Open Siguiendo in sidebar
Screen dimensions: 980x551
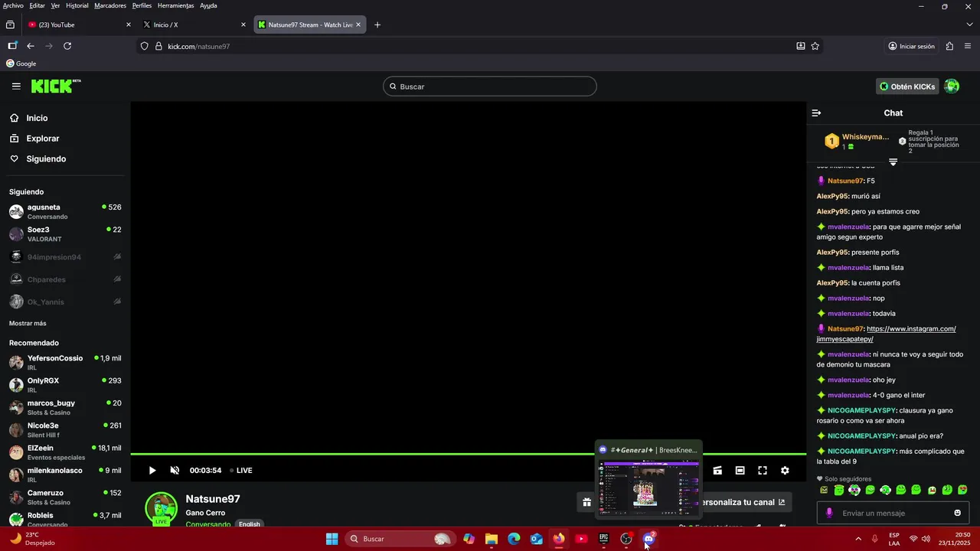46,158
